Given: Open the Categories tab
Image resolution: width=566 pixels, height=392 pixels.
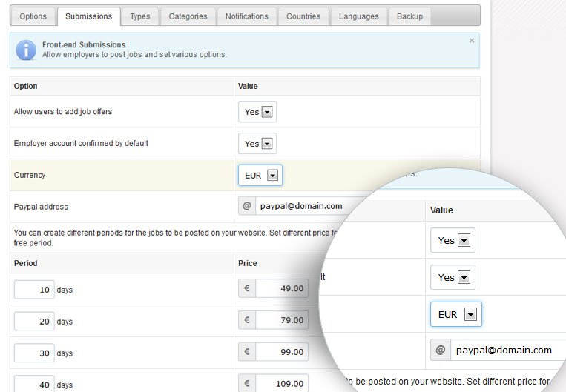Looking at the screenshot, I should pos(188,16).
